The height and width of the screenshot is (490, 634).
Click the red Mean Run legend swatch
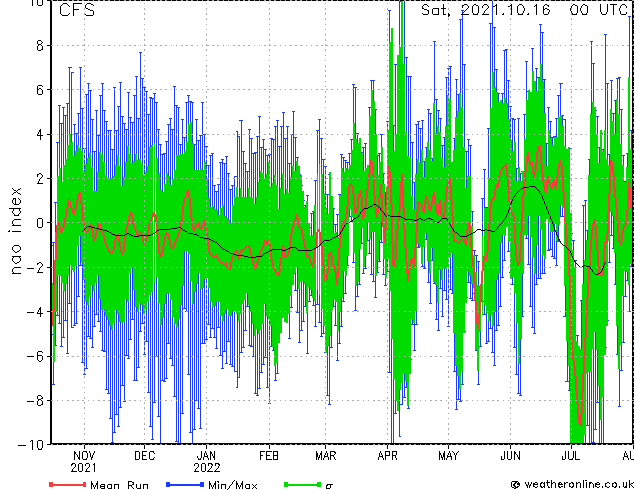[x=68, y=484]
